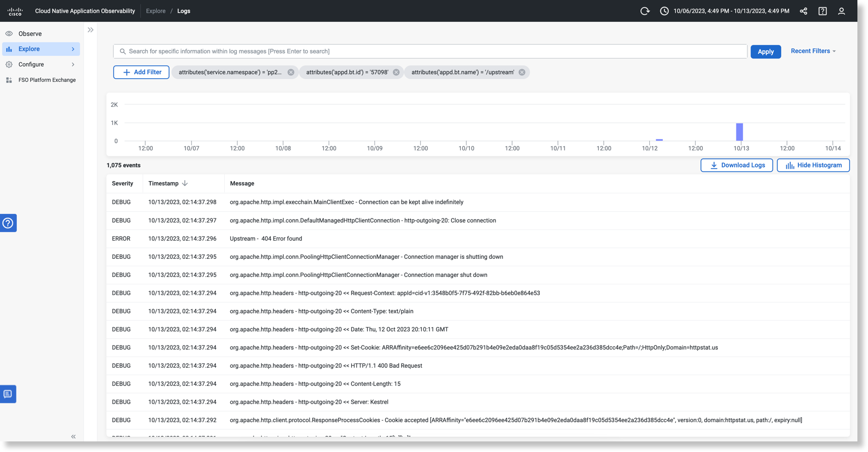This screenshot has width=868, height=452.
Task: Select the ERROR 404 Error found row
Action: (478, 239)
